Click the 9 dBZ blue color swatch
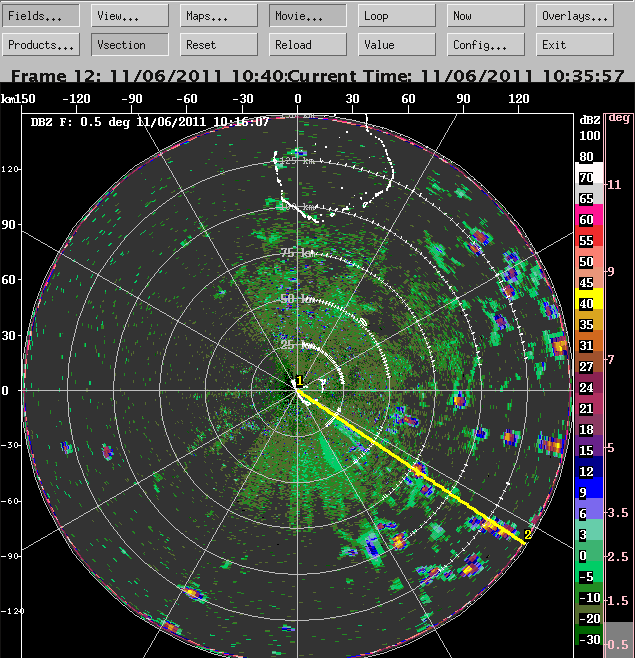Image resolution: width=635 pixels, height=658 pixels. tap(589, 488)
